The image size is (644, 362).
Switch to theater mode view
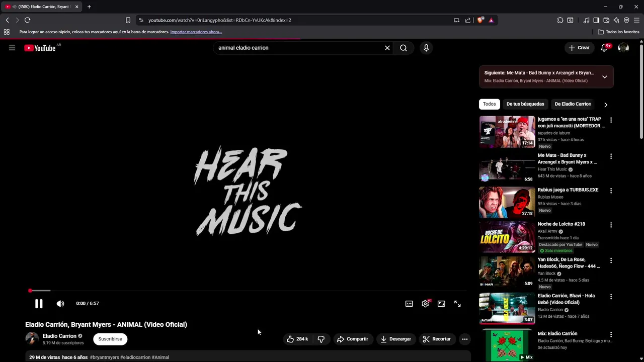pos(441,304)
